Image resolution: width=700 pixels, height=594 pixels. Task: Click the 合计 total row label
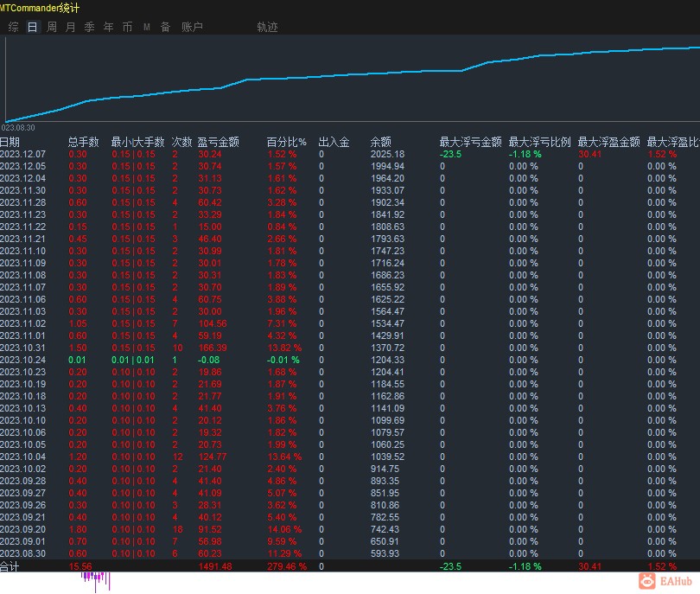10,566
